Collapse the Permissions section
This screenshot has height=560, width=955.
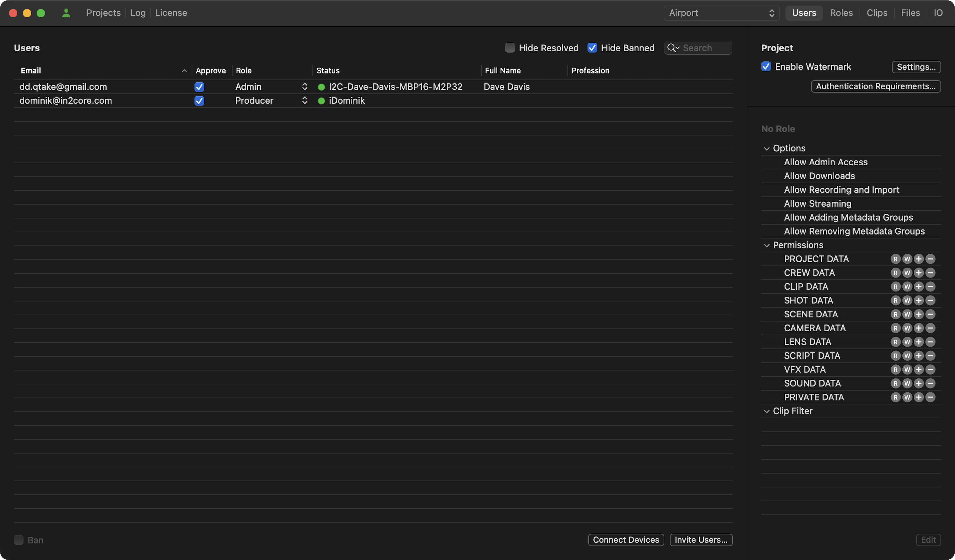[767, 245]
